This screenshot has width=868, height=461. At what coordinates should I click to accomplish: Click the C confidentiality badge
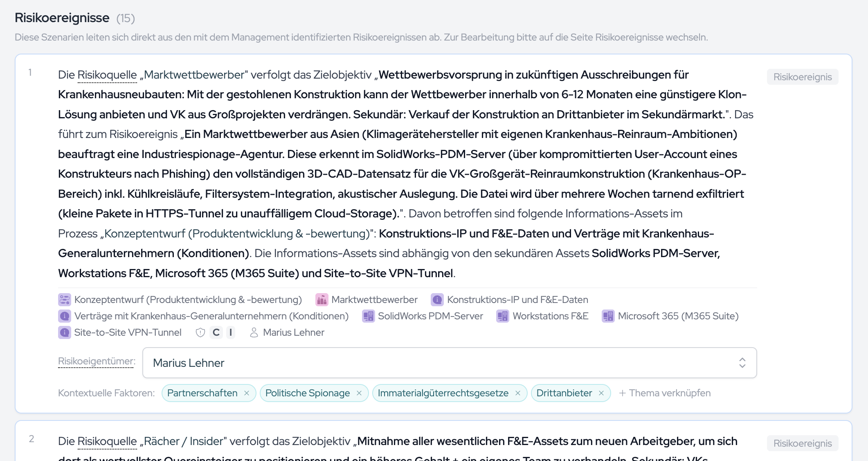(x=216, y=332)
